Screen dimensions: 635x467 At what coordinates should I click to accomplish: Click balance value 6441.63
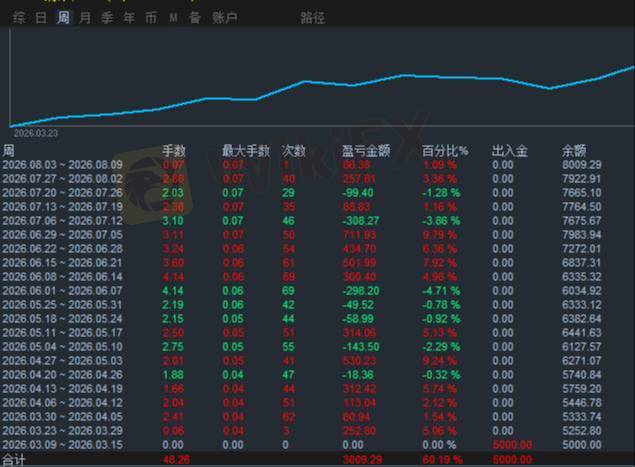point(582,333)
